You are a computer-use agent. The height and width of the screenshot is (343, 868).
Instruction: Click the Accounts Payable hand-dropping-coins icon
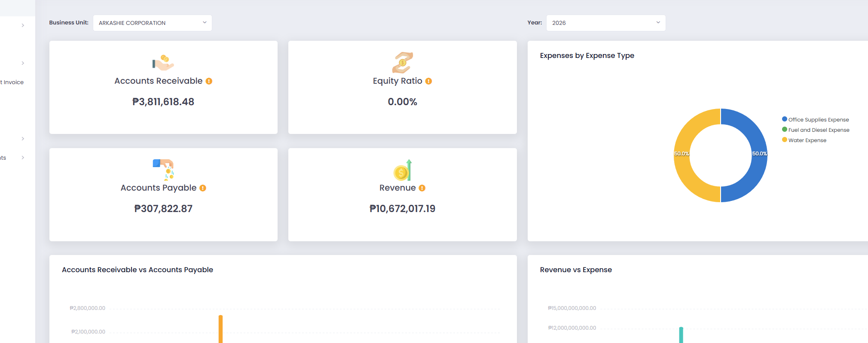(163, 170)
